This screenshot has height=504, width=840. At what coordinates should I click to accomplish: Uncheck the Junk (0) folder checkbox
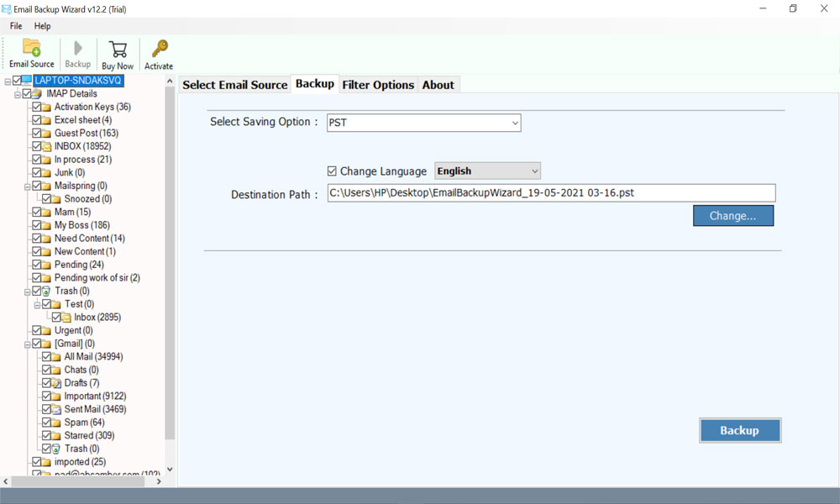36,172
